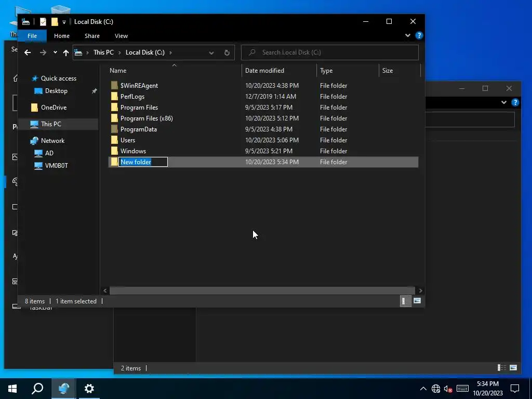The image size is (532, 399).
Task: Open the address bar history dropdown
Action: coord(211,52)
